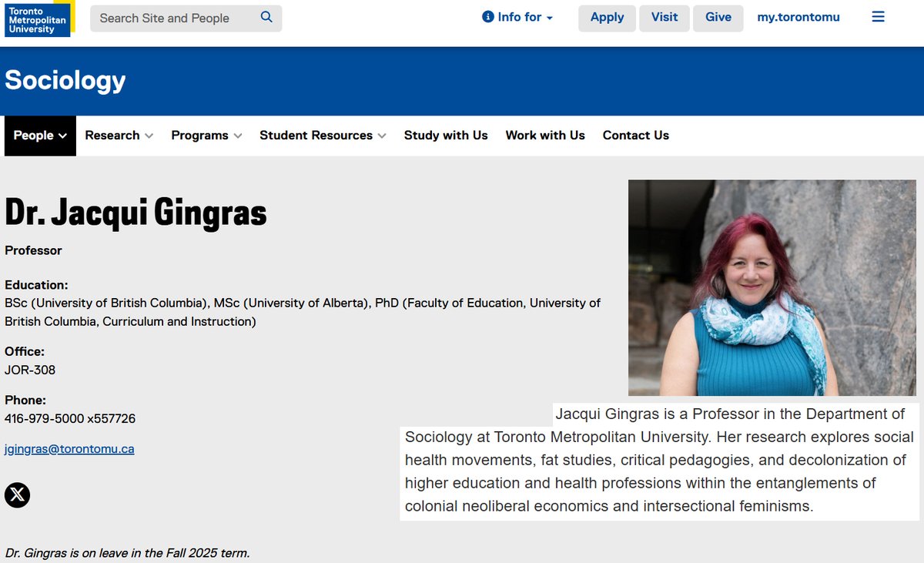Screen dimensions: 924x563
Task: Click the Fall 2025 leave notice
Action: click(128, 553)
